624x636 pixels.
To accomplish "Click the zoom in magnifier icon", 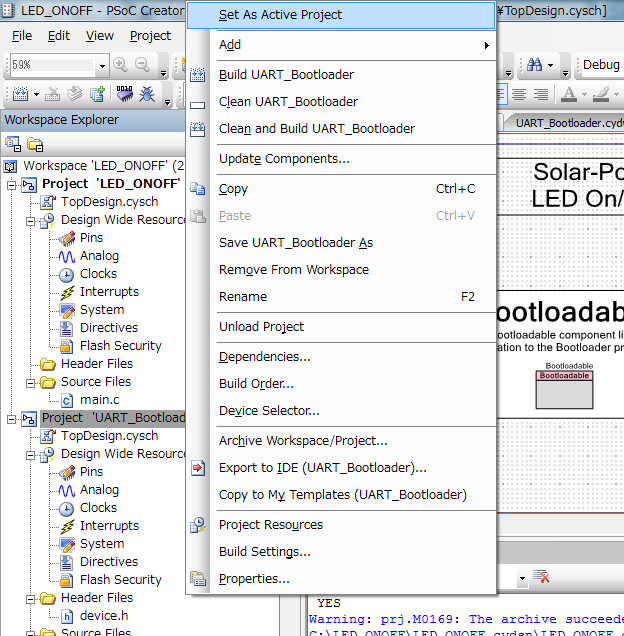I will click(x=120, y=65).
